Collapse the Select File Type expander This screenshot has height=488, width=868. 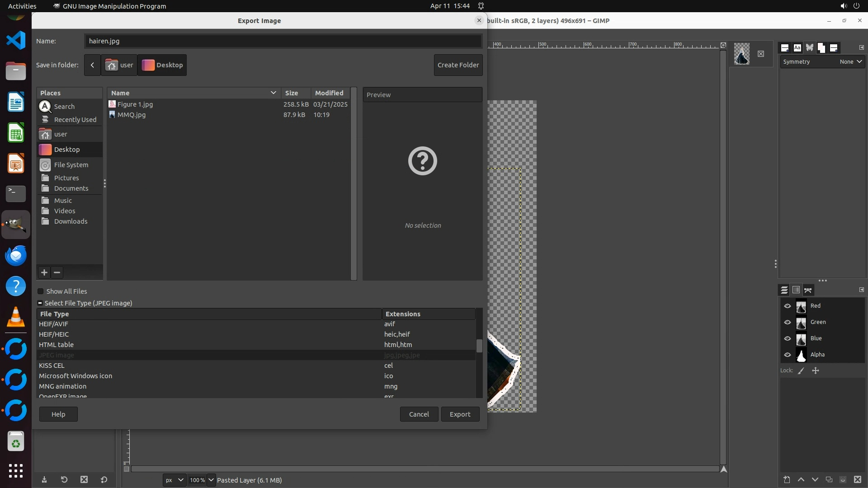[40, 303]
